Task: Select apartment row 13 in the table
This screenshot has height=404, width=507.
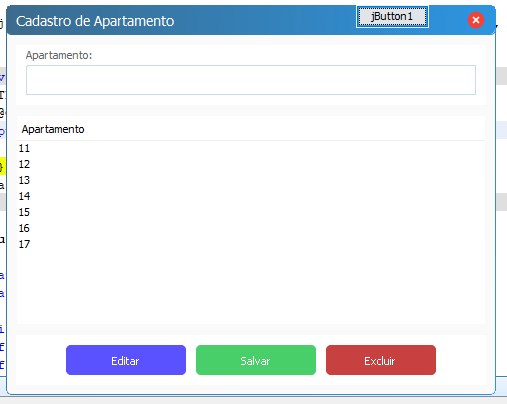Action: point(251,180)
